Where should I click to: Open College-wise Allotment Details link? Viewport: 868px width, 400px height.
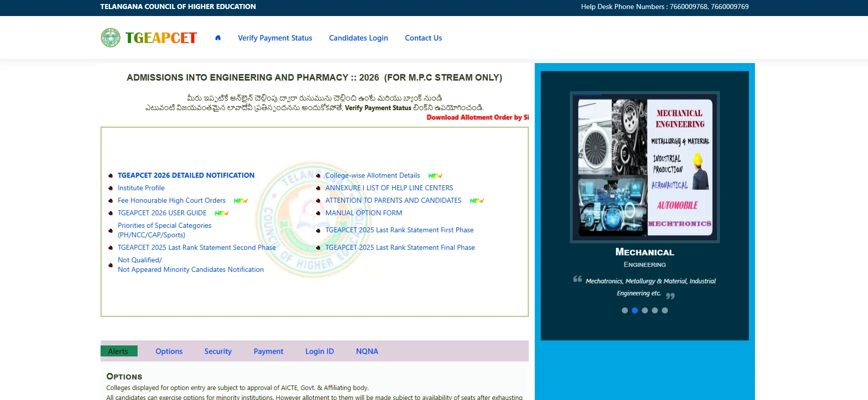coord(373,175)
